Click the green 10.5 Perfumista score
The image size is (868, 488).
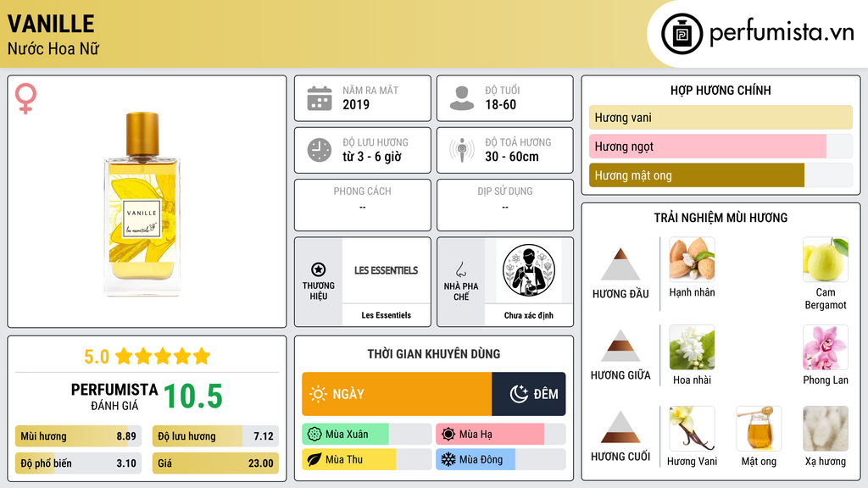[193, 396]
